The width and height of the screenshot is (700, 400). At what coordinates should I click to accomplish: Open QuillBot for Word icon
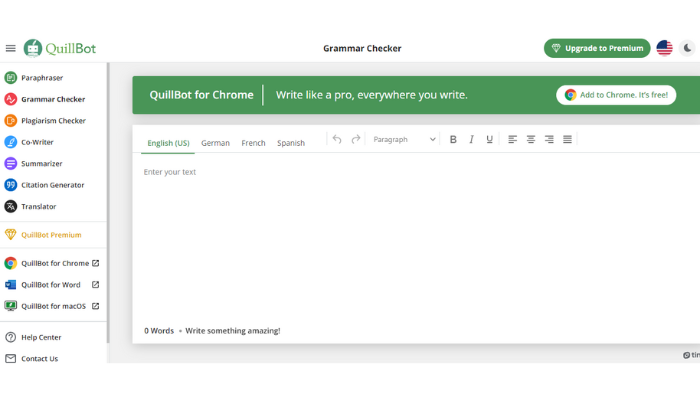(10, 285)
